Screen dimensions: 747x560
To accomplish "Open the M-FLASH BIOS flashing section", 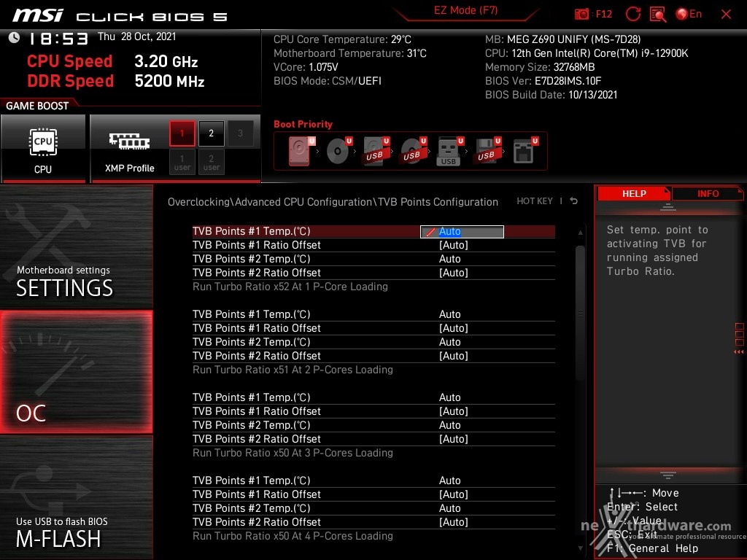I will (x=76, y=497).
